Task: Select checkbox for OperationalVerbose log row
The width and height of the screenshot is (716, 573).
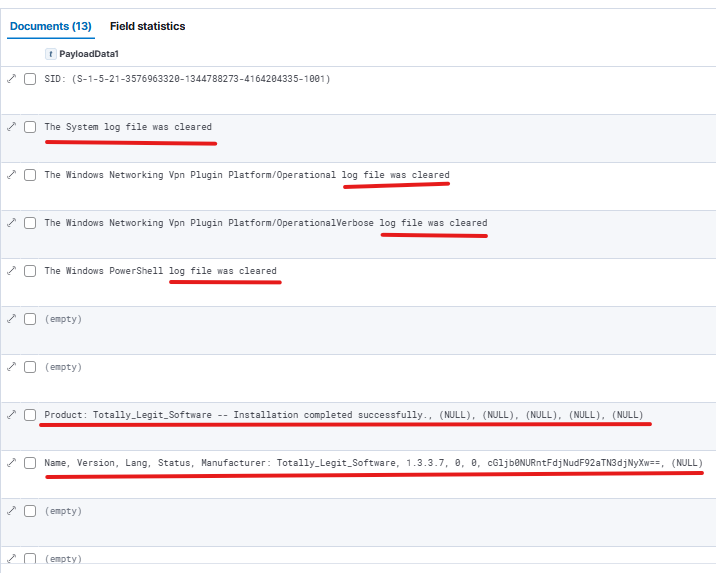Action: pos(30,223)
